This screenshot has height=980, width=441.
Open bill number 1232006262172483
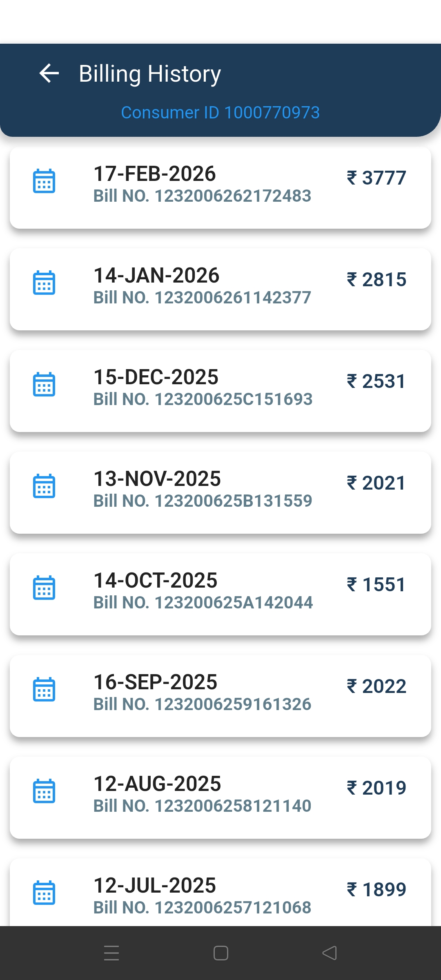(x=202, y=196)
